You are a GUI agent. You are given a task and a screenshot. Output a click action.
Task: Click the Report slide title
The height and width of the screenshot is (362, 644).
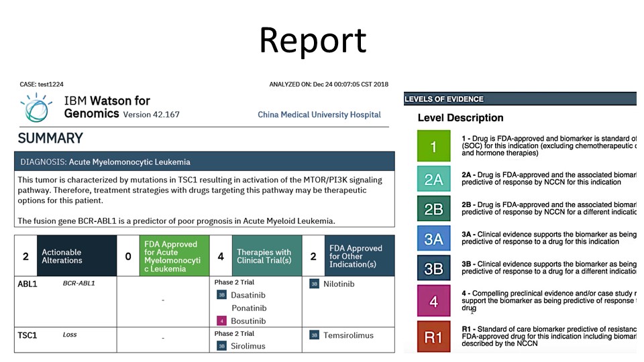point(313,40)
